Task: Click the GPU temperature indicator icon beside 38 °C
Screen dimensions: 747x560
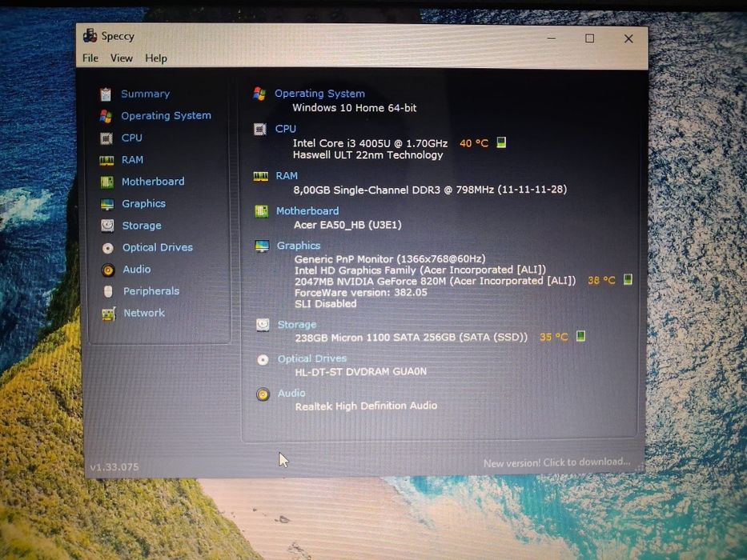Action: 628,279
